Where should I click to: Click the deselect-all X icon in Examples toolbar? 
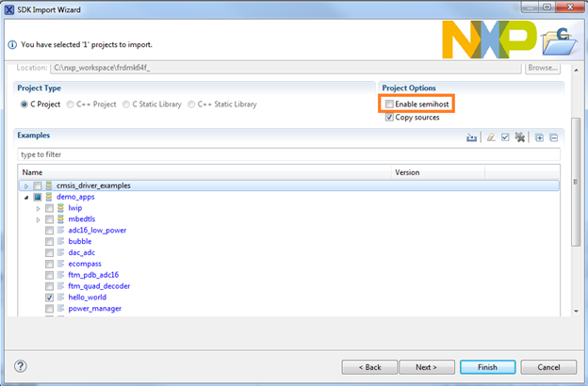(520, 137)
